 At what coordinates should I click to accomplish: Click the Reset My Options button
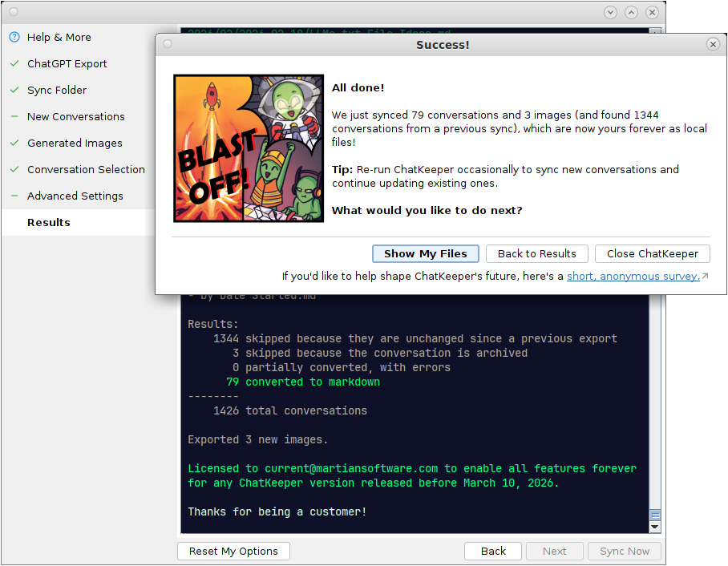233,551
